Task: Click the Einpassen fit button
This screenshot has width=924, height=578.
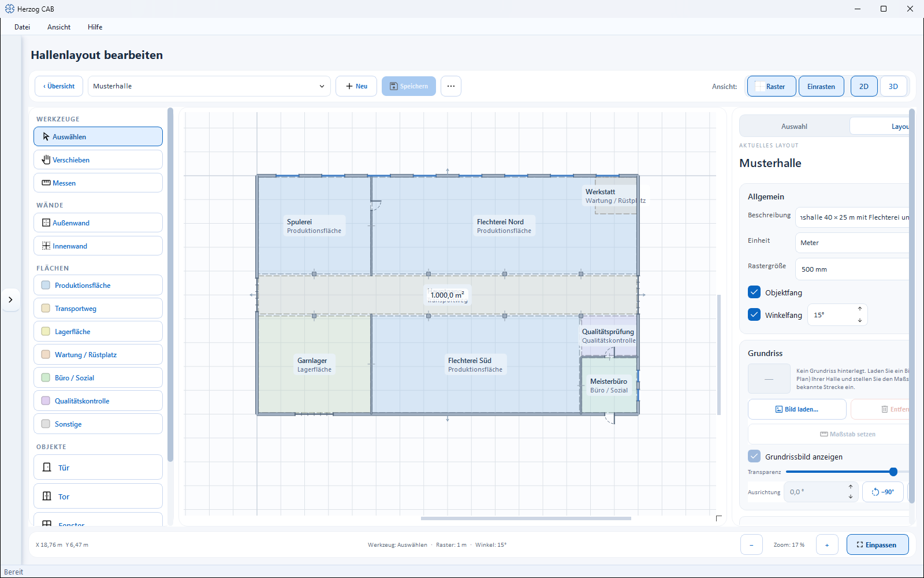Action: point(877,544)
